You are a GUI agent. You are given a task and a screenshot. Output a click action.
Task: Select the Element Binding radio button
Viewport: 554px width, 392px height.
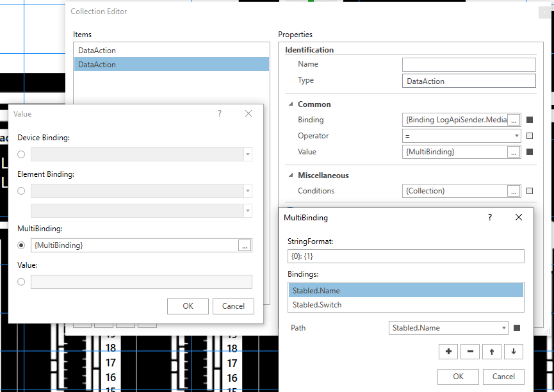[22, 191]
